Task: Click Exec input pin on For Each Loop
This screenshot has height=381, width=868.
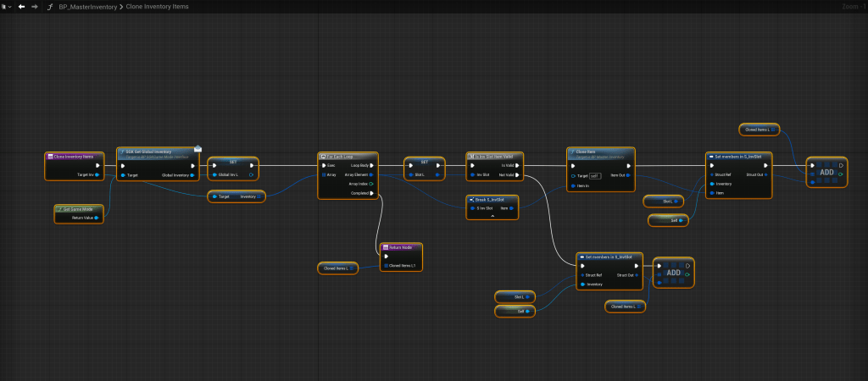Action: 324,165
